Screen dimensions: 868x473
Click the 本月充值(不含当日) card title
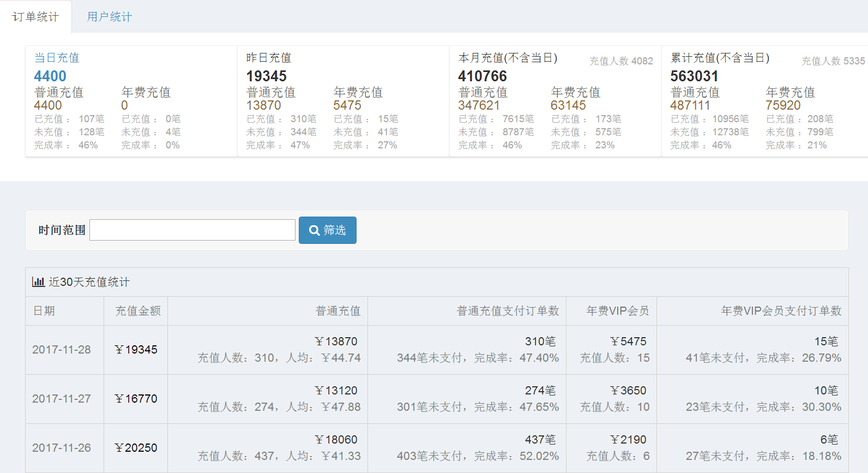point(508,58)
